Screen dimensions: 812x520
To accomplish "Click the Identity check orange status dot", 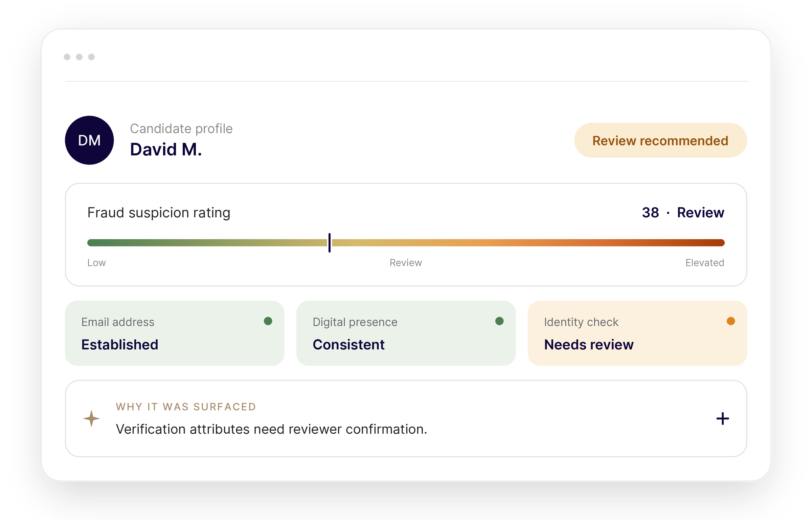I will (x=731, y=321).
